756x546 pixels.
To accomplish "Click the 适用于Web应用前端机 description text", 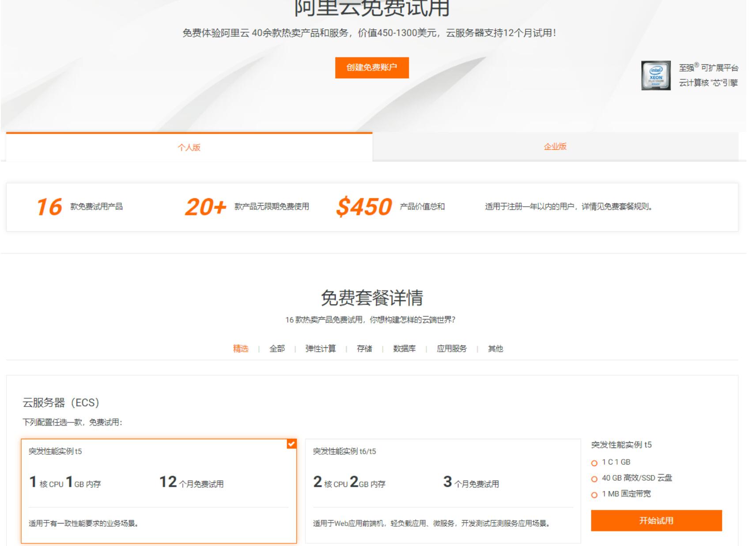I will point(432,523).
